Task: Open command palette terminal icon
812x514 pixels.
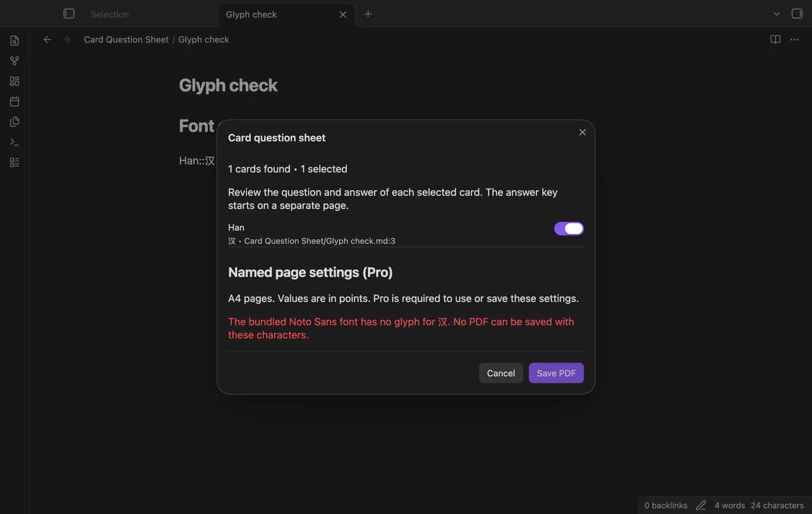Action: tap(14, 142)
